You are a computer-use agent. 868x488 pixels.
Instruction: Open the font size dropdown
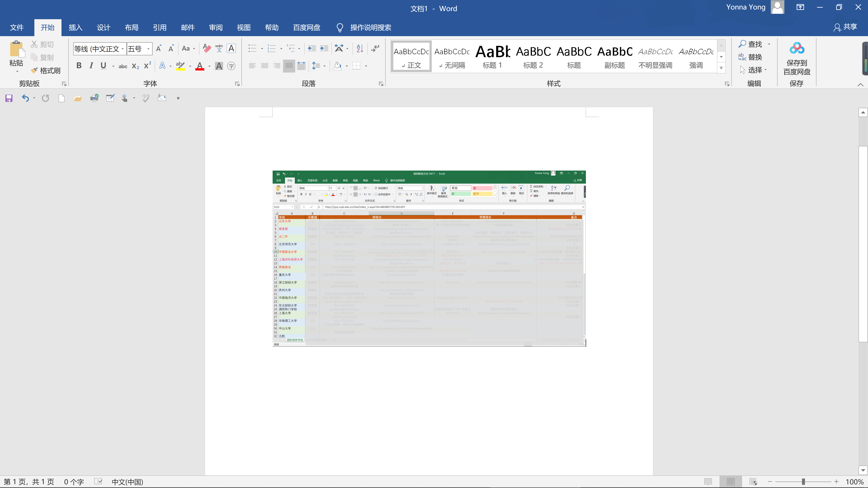point(148,49)
